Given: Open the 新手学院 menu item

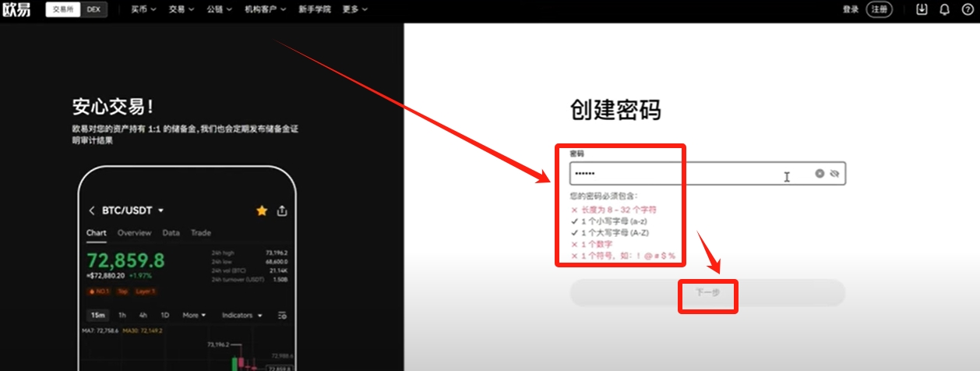Looking at the screenshot, I should point(314,9).
